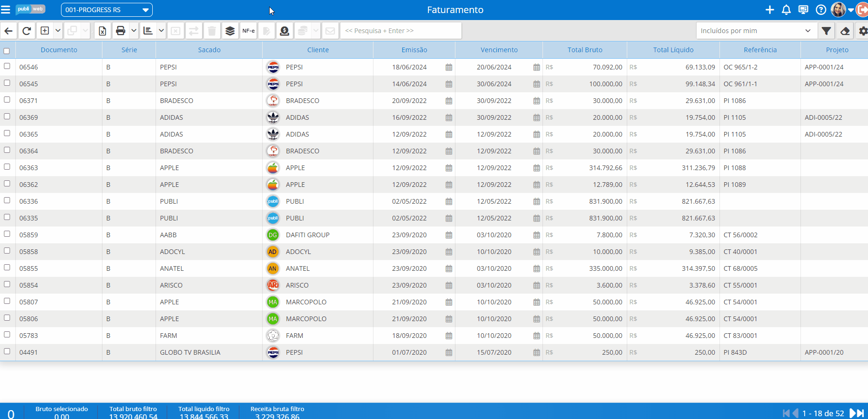Apply filter with the funnel icon
This screenshot has height=419, width=868.
(x=826, y=31)
